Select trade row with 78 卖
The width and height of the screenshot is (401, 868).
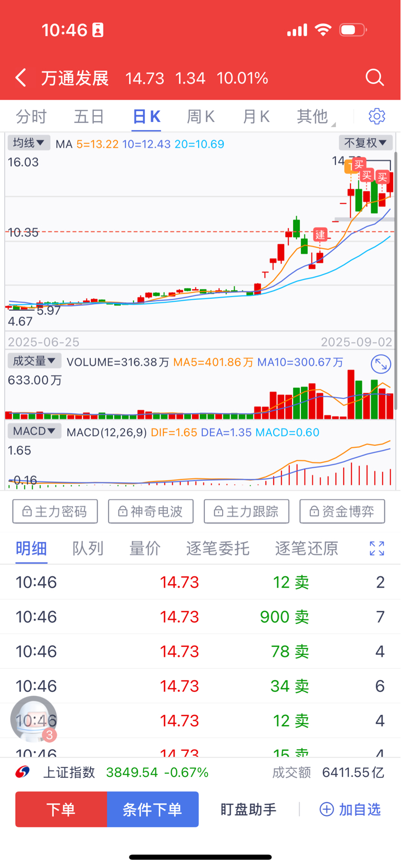(200, 651)
